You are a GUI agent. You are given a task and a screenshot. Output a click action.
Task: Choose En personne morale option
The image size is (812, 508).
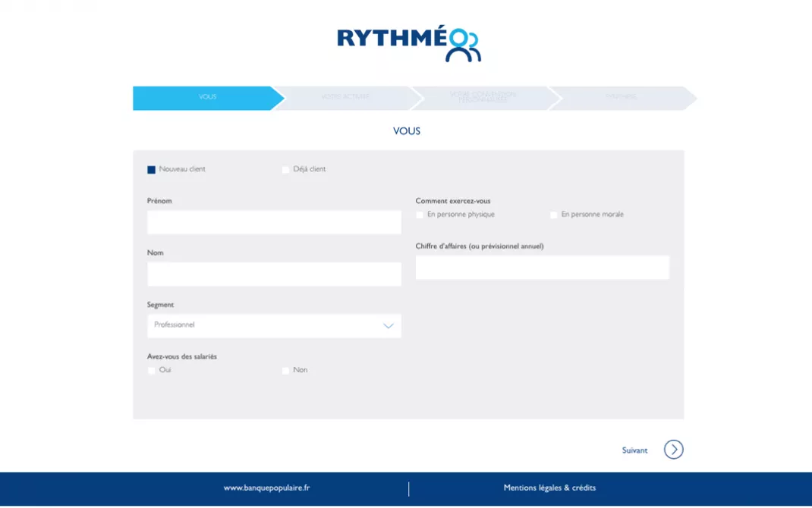(x=553, y=215)
